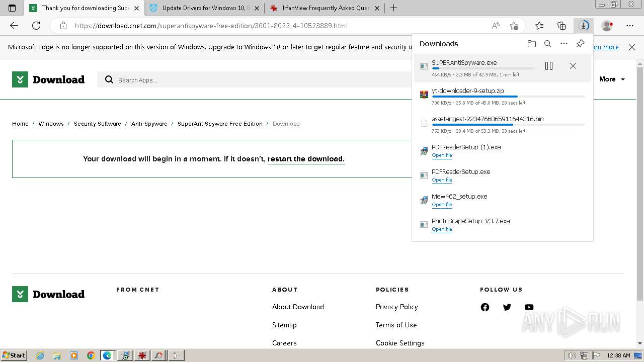Visit the Facebook follow icon

click(x=485, y=307)
